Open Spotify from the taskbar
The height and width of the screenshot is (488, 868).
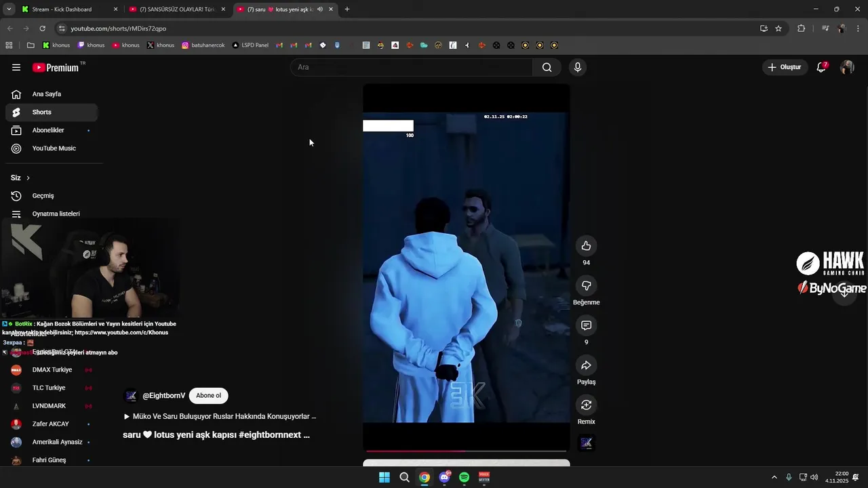coord(465,477)
